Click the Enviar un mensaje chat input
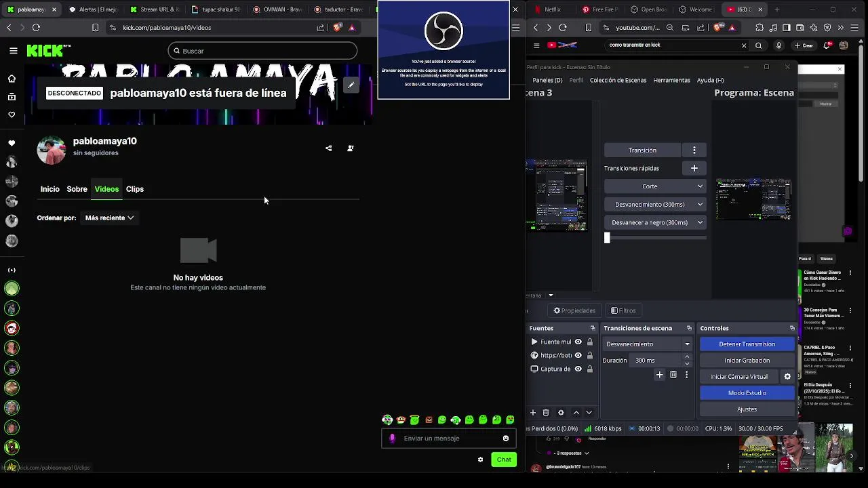The width and height of the screenshot is (868, 488). [450, 439]
